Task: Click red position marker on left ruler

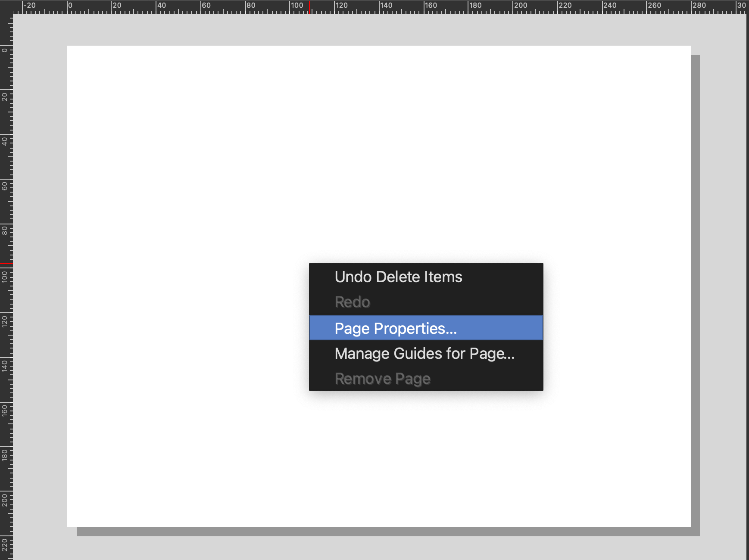Action: [x=6, y=263]
